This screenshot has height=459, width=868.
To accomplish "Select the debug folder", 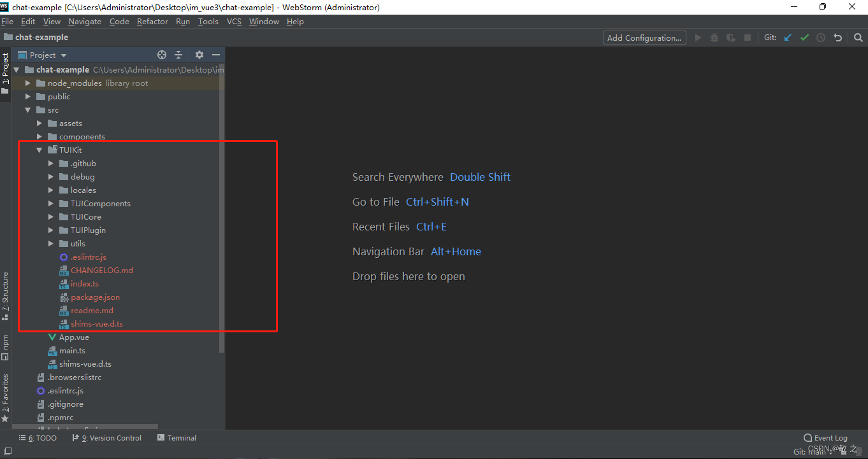I will click(77, 177).
